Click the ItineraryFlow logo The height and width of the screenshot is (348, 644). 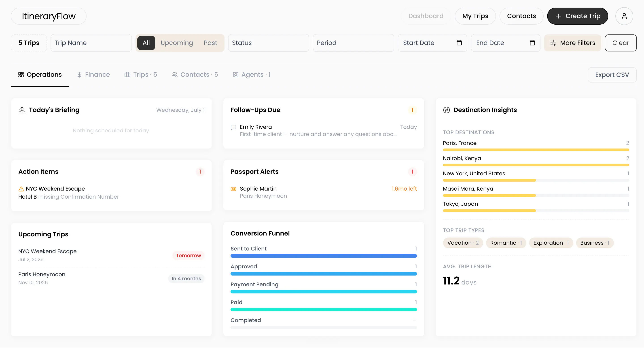[49, 16]
